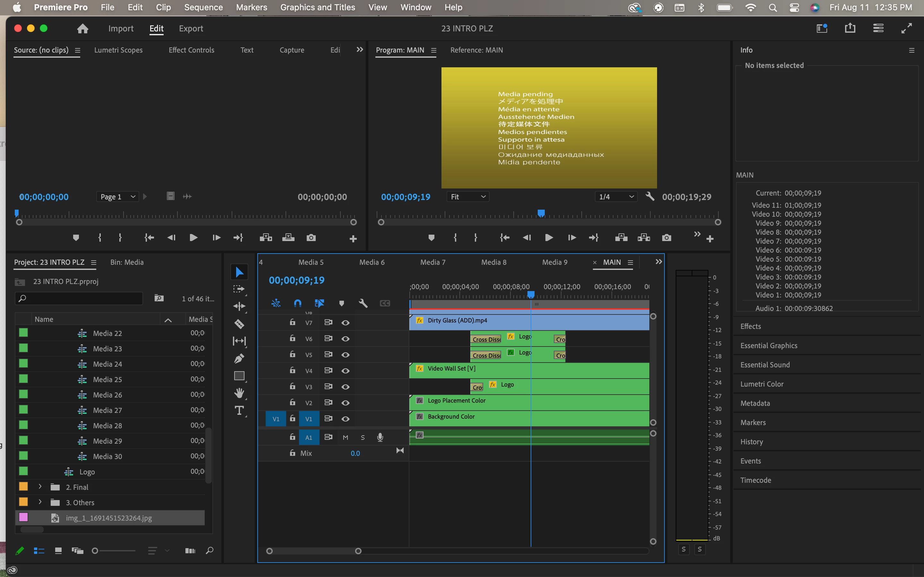Select the Razor tool
This screenshot has height=577, width=924.
coord(239,324)
